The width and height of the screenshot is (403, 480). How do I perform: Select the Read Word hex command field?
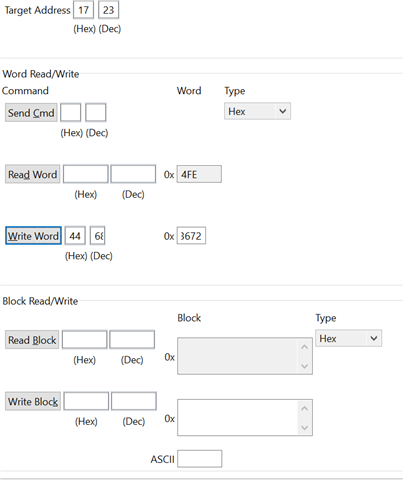tap(86, 174)
